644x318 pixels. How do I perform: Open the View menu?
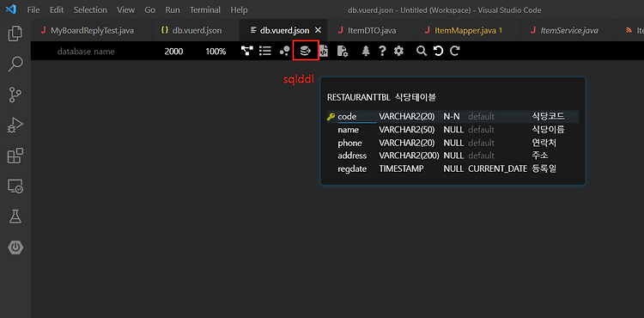(x=125, y=9)
